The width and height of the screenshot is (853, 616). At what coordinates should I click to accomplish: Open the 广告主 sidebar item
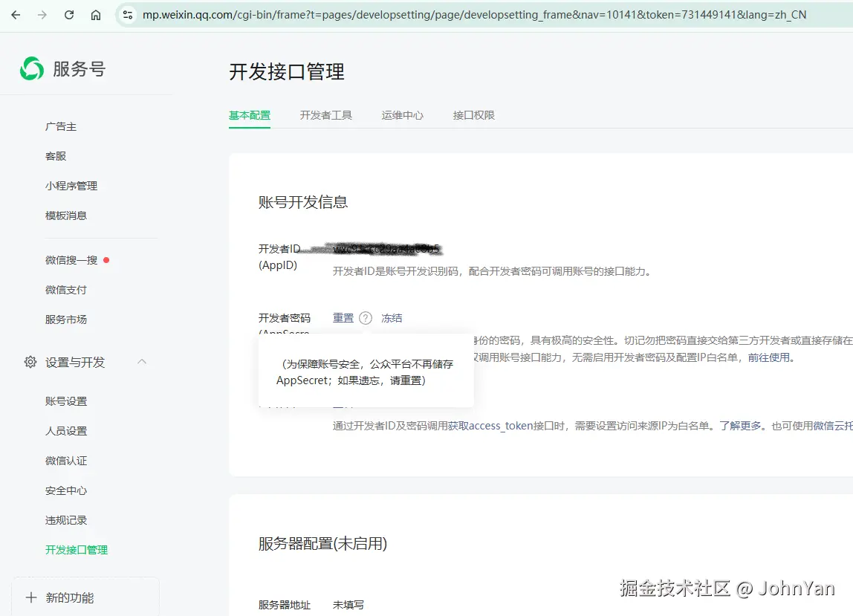click(x=61, y=127)
